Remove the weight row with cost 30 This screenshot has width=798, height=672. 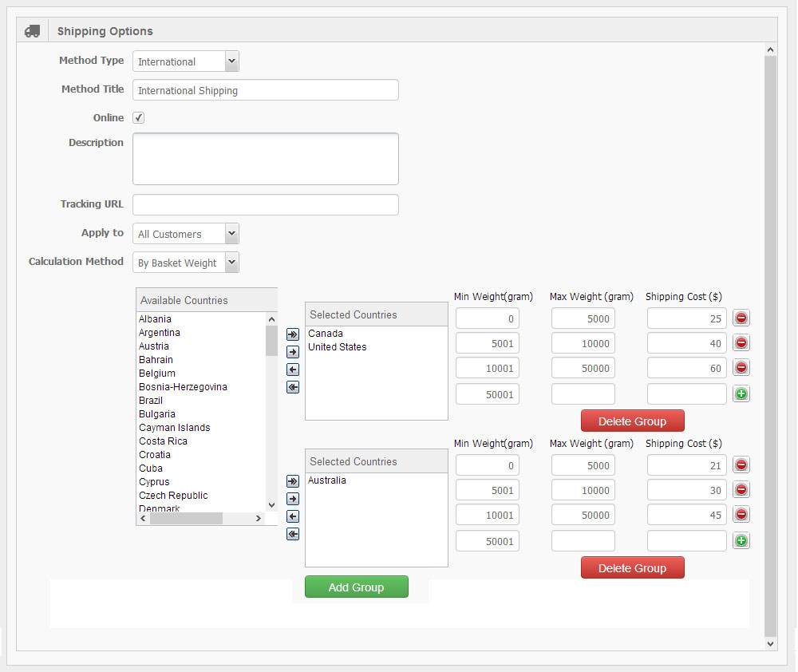(741, 490)
